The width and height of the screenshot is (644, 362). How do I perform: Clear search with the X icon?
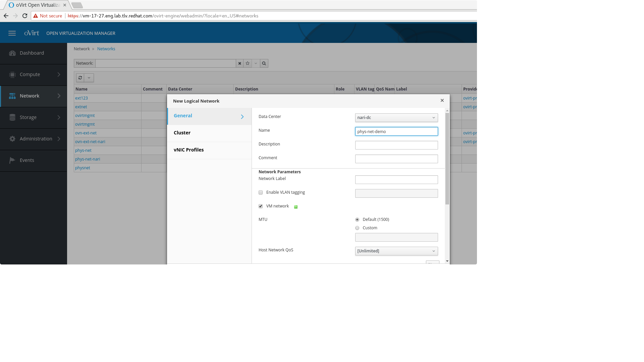(x=239, y=63)
